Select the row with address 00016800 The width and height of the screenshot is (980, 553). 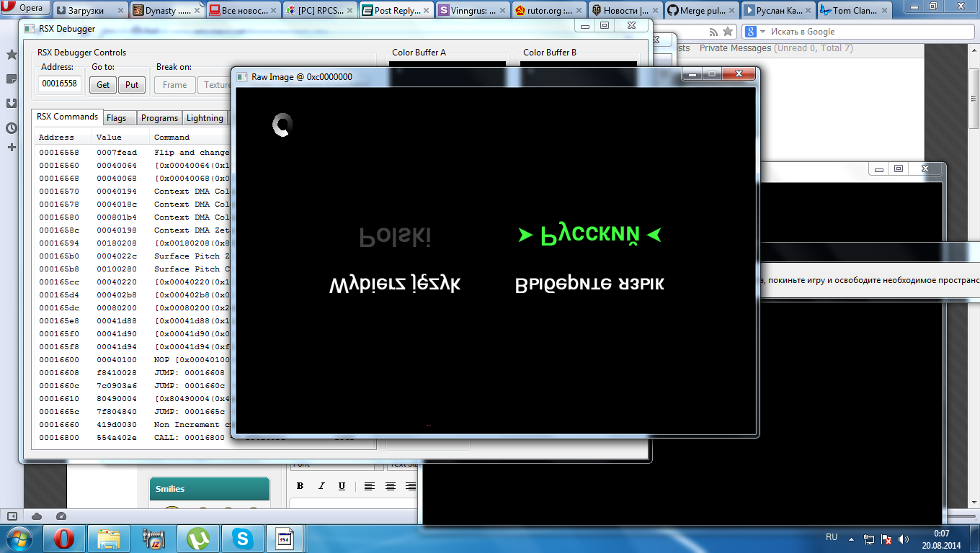[x=134, y=438]
